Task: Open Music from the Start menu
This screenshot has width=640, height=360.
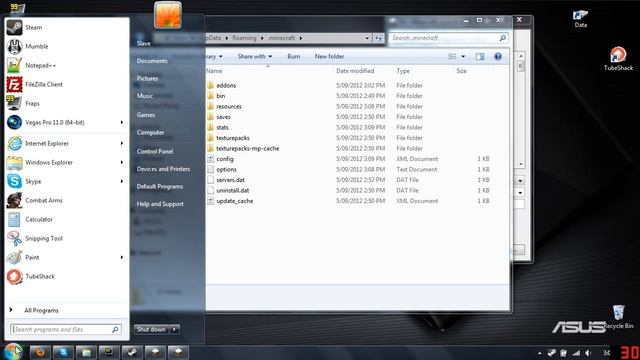Action: (145, 96)
